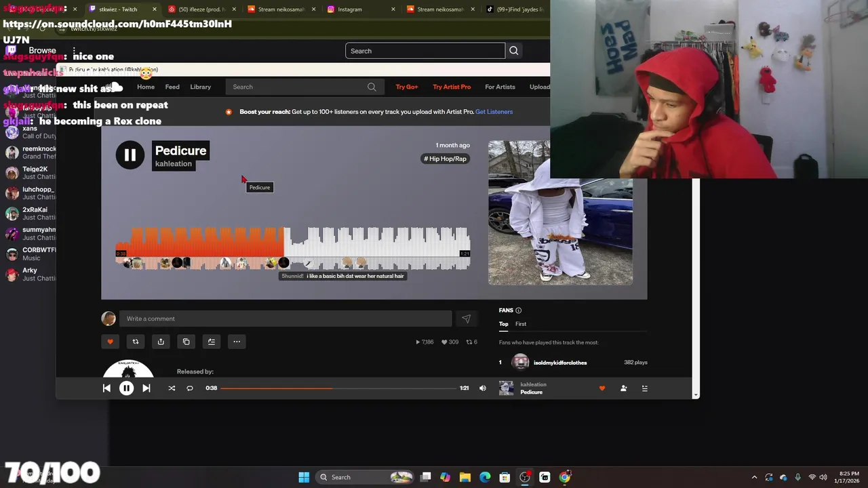Open the isoldmykidforclothes fan profile
The height and width of the screenshot is (488, 868).
click(x=560, y=363)
